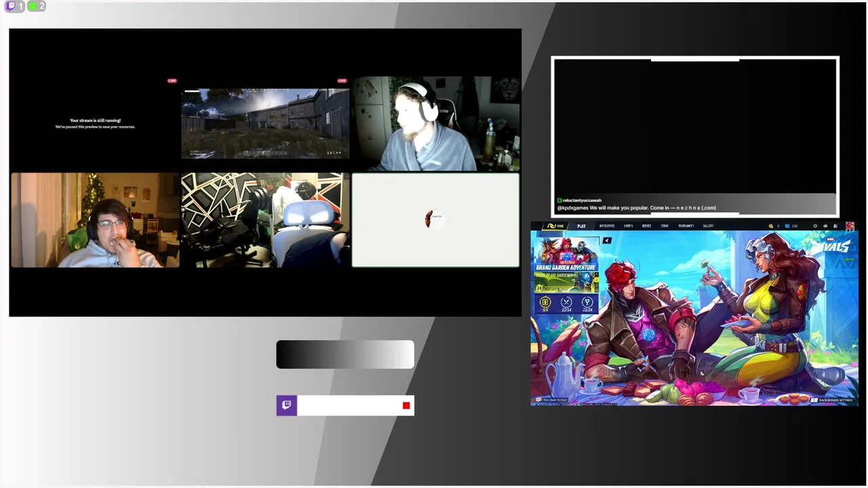This screenshot has height=488, width=868.
Task: Open the Grand Garden Adventure banner
Action: (x=566, y=255)
